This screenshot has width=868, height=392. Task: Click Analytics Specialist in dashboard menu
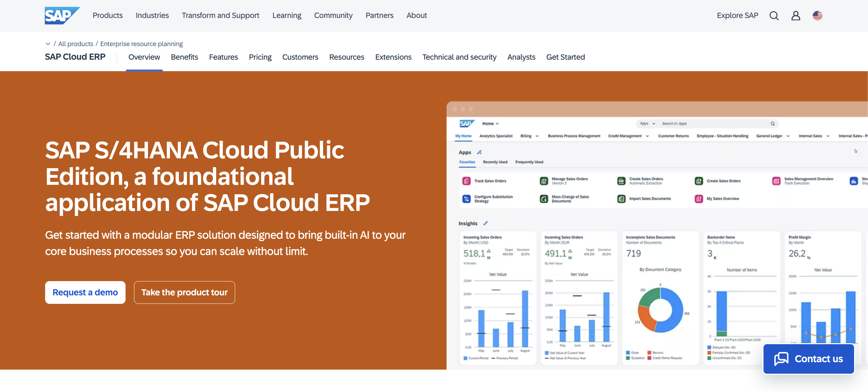[496, 136]
